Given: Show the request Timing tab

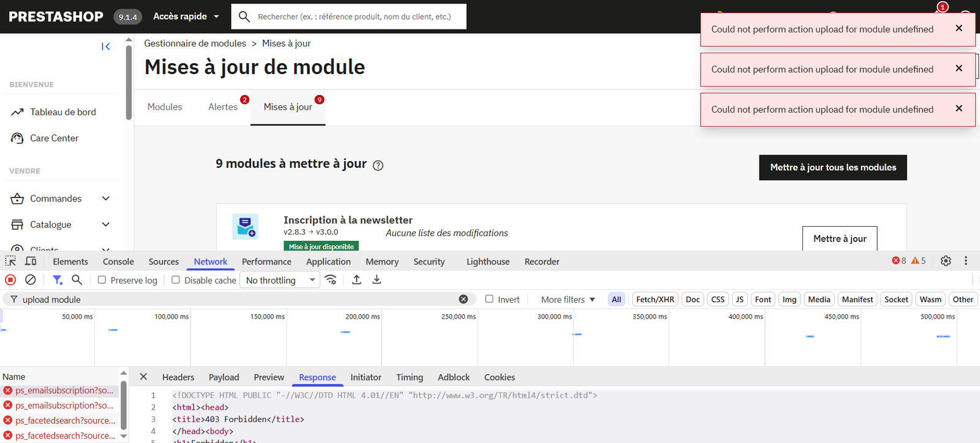Looking at the screenshot, I should point(409,377).
